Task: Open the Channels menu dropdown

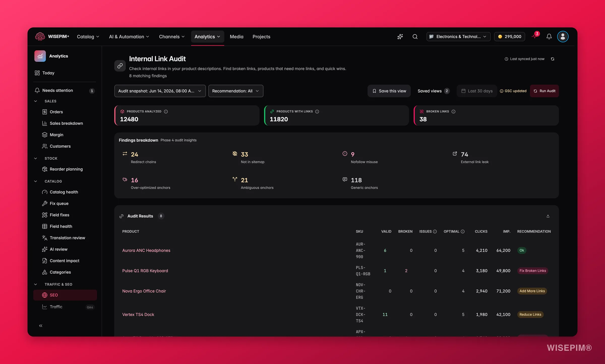Action: pos(172,37)
